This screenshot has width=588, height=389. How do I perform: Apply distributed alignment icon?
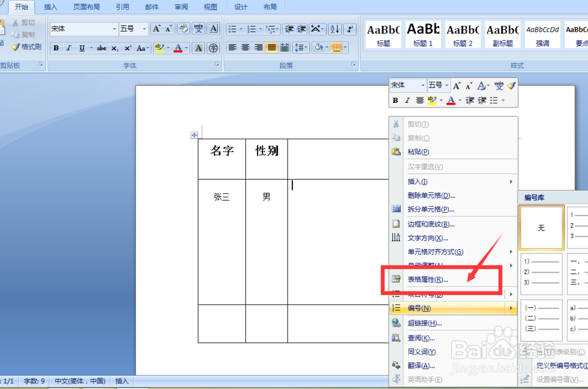(285, 48)
